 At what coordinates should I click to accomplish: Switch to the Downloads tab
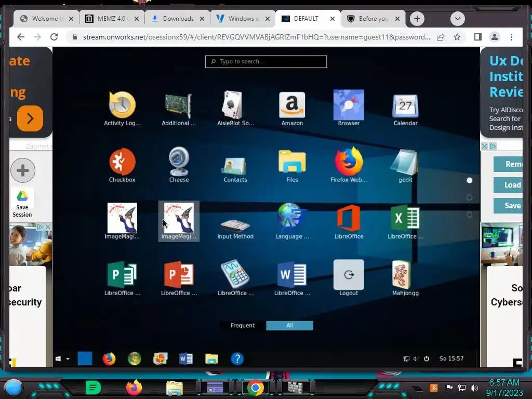tap(178, 19)
